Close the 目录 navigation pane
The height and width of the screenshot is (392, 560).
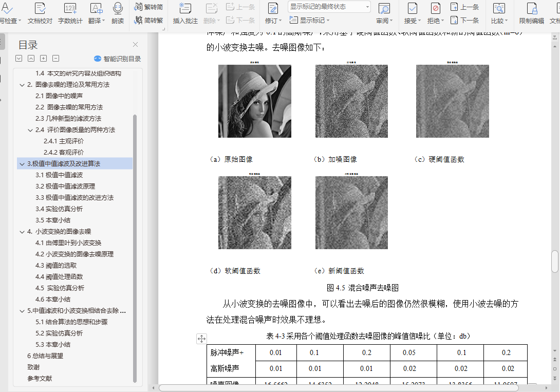[x=135, y=44]
